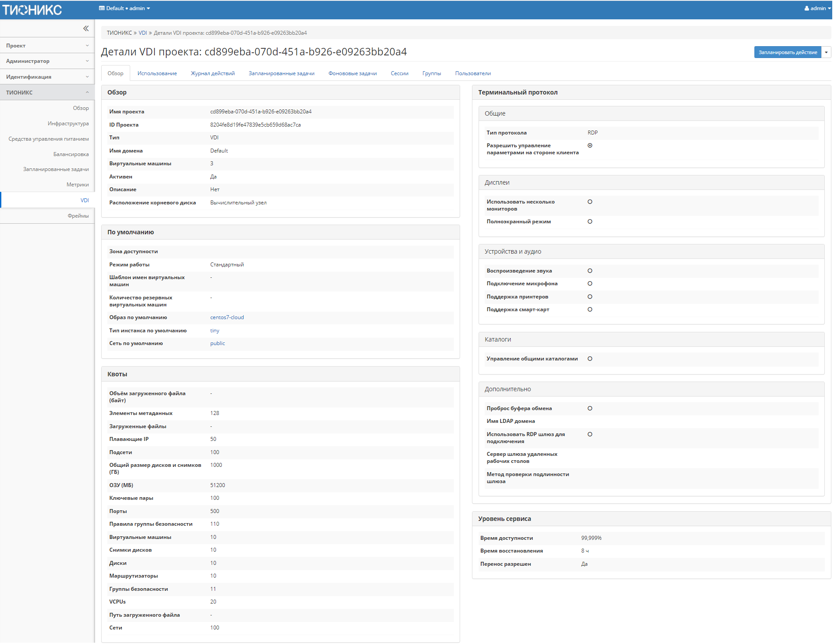
Task: Click the ТИОНИКС logo in the header
Action: [x=33, y=9]
